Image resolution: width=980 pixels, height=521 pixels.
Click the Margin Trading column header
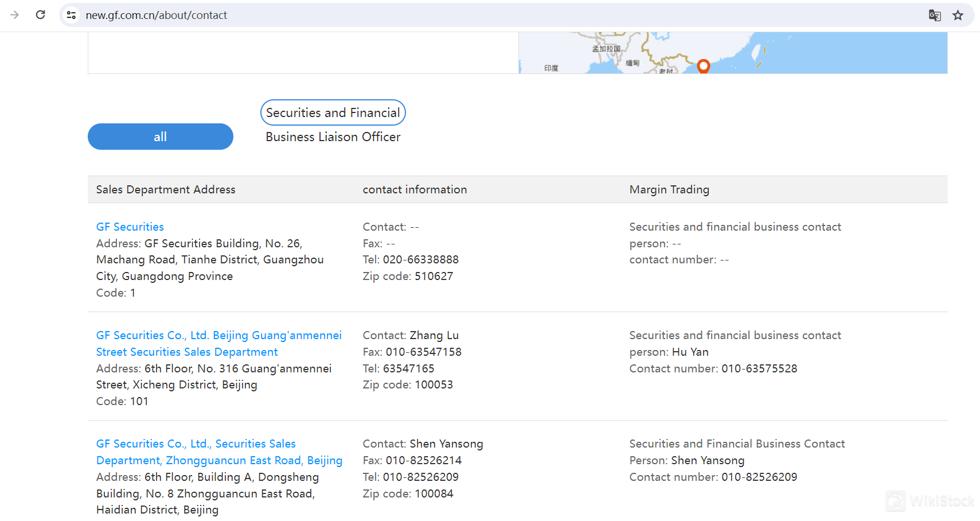[x=669, y=189]
